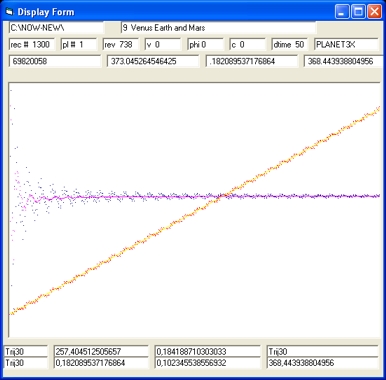The width and height of the screenshot is (386, 380).
Task: Select the 373.045264546425 value field
Action: tap(153, 61)
